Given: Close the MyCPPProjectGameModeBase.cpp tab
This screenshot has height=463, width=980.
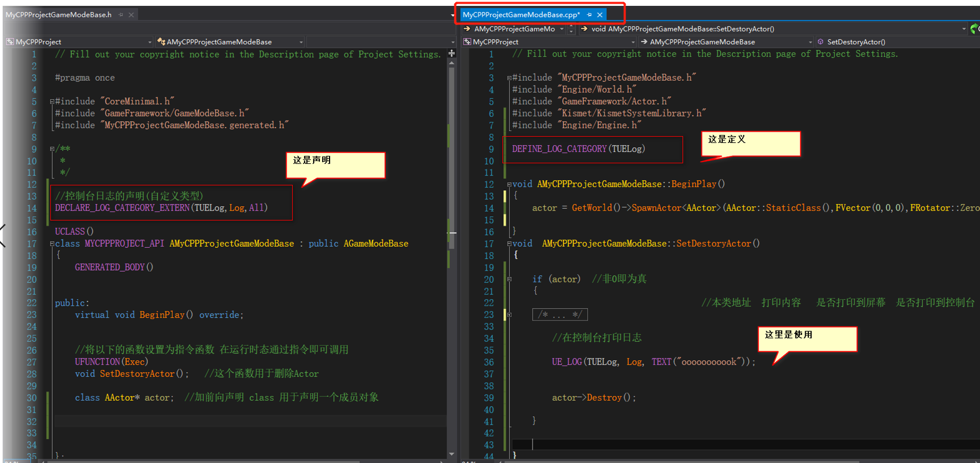Looking at the screenshot, I should [x=600, y=15].
